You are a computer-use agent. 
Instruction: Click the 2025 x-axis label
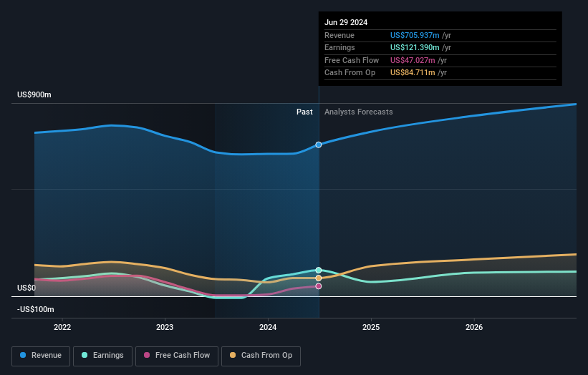[371, 327]
